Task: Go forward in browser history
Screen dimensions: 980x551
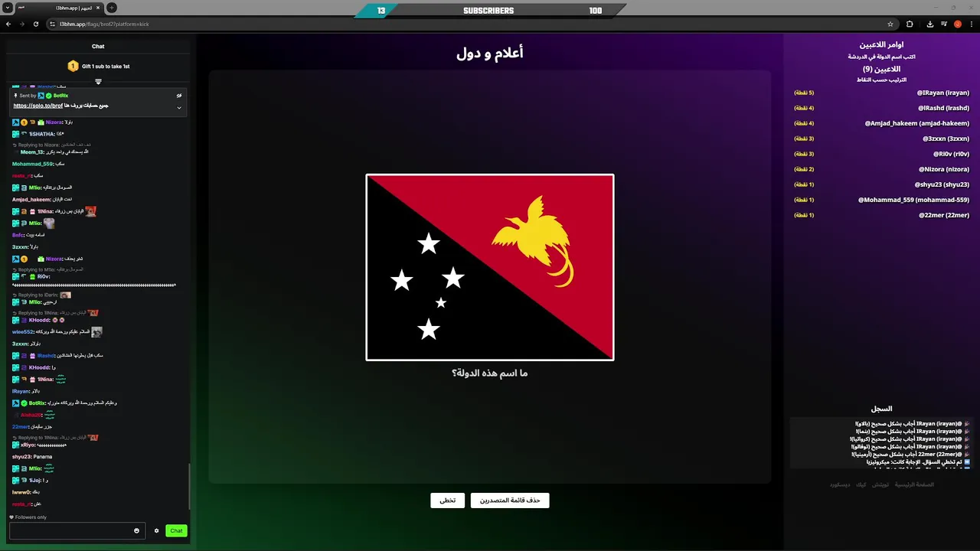Action: point(21,24)
